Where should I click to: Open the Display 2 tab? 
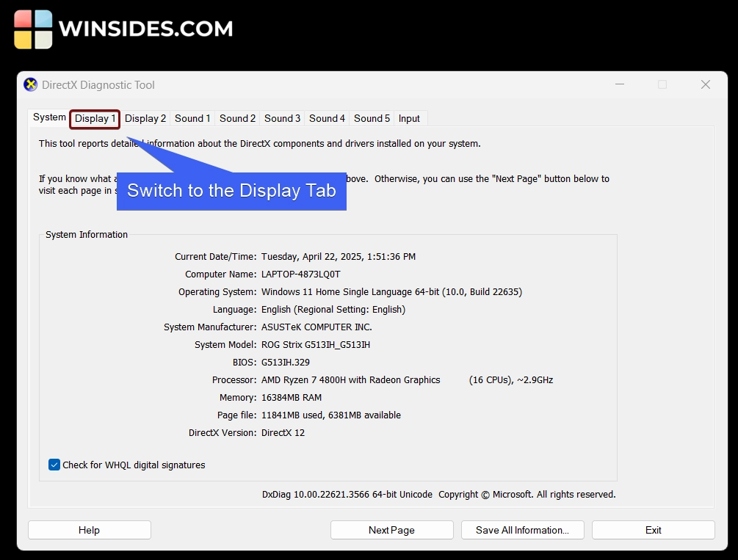(145, 119)
